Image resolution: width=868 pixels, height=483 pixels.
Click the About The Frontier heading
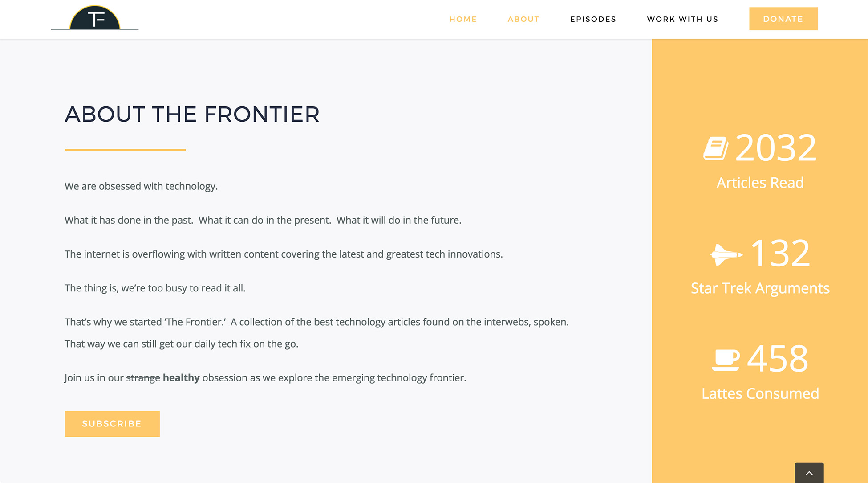click(192, 115)
